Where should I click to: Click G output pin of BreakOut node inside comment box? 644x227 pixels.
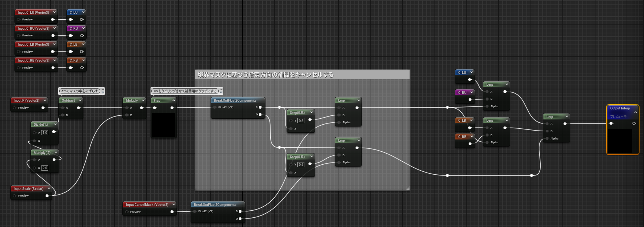(260, 115)
